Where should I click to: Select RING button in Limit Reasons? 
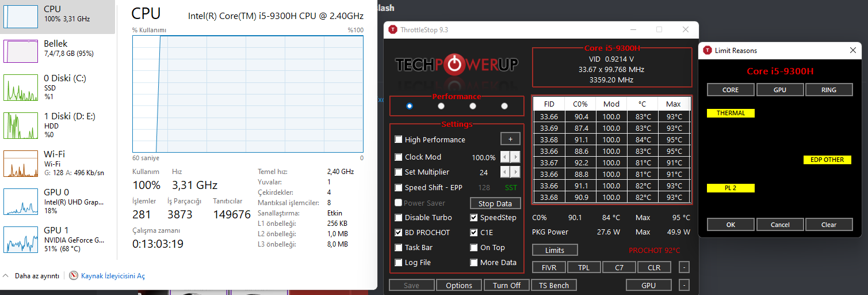[x=829, y=89]
